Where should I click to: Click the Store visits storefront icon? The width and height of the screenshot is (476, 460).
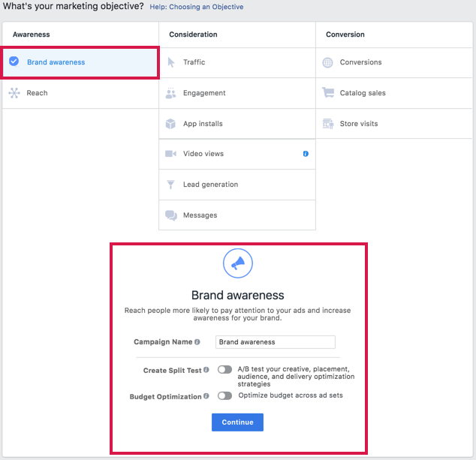point(328,124)
